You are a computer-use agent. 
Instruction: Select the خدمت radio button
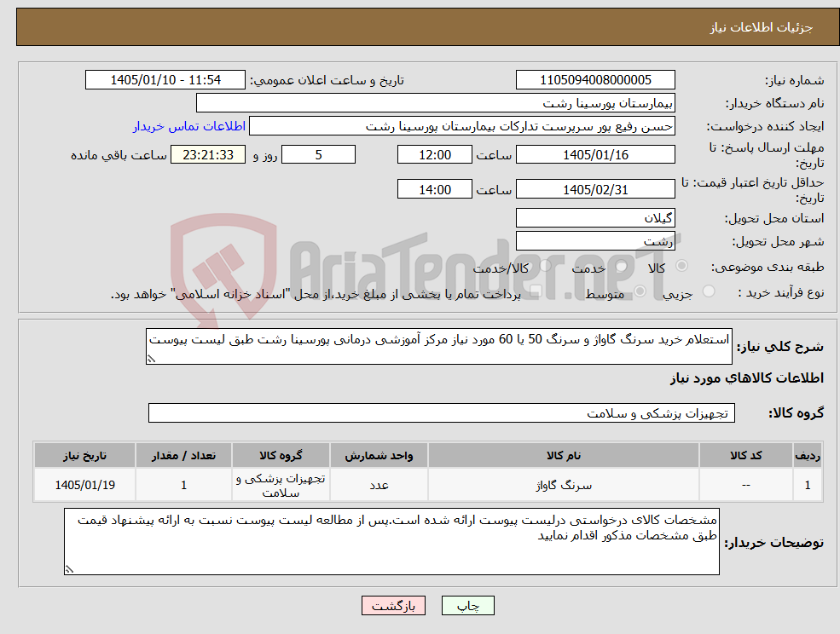[622, 266]
